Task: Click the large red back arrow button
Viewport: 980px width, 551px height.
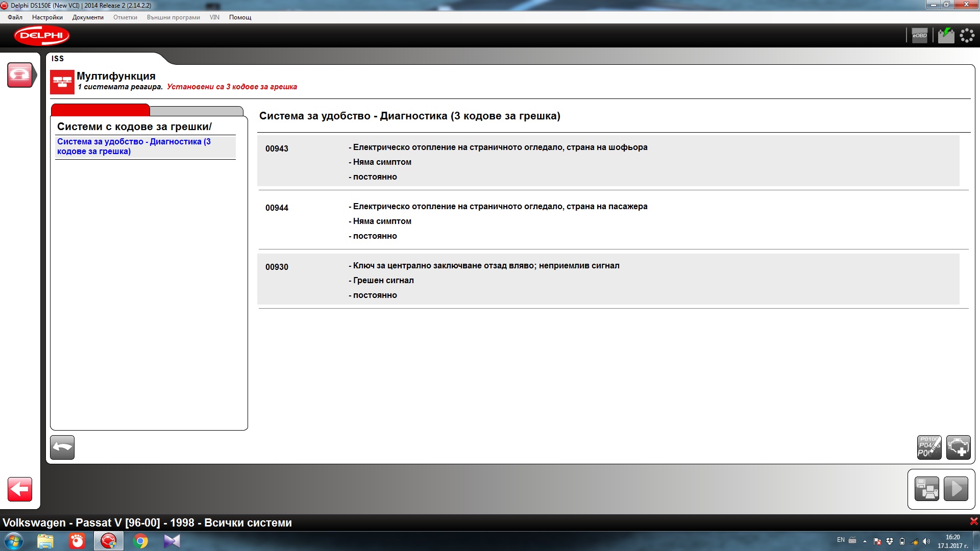Action: [x=20, y=489]
